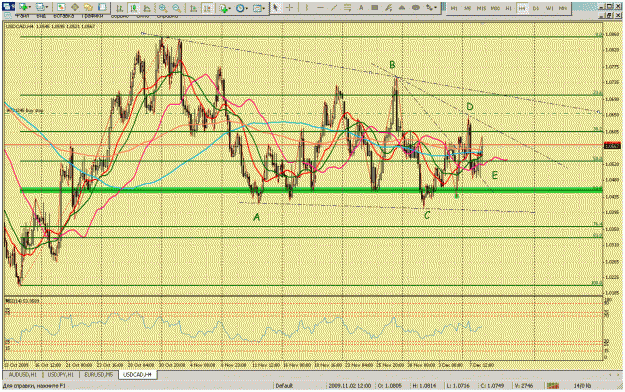Draw a horizontal line on the chart
625x392 pixels.
[x=320, y=8]
